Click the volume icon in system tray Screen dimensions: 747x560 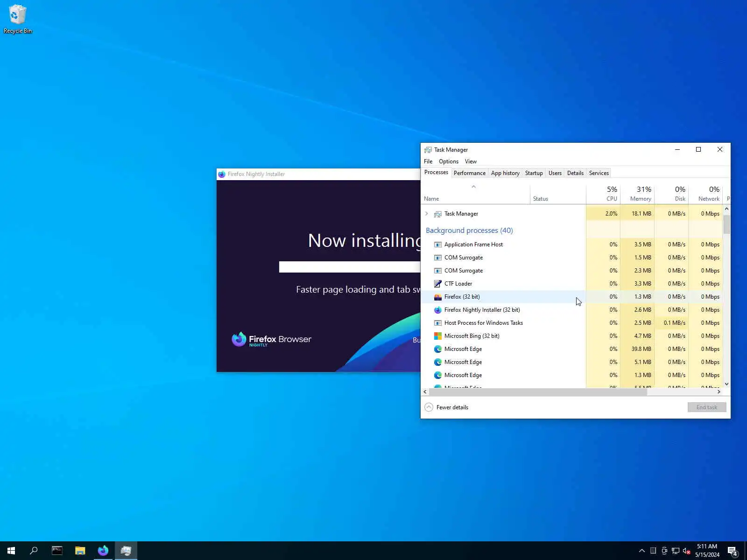(686, 551)
